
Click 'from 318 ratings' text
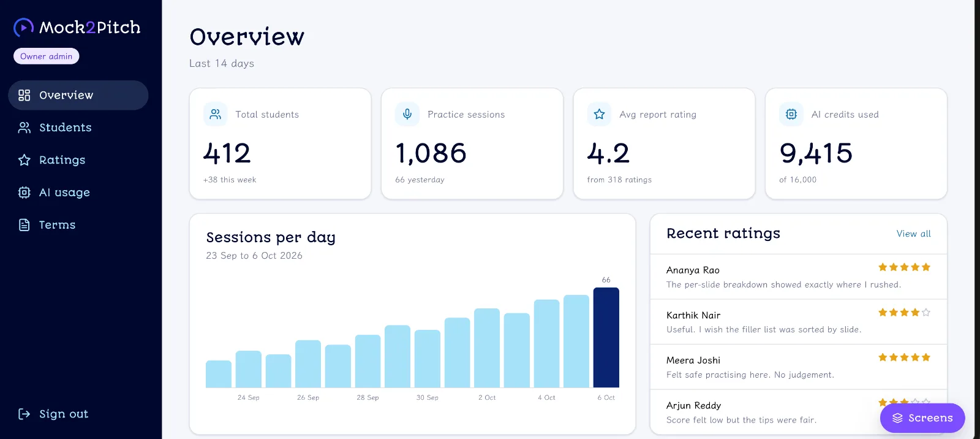[x=619, y=180]
